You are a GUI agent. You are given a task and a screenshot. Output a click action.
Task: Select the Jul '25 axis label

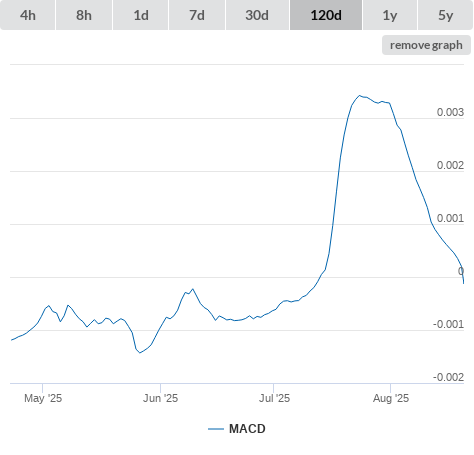coord(274,398)
